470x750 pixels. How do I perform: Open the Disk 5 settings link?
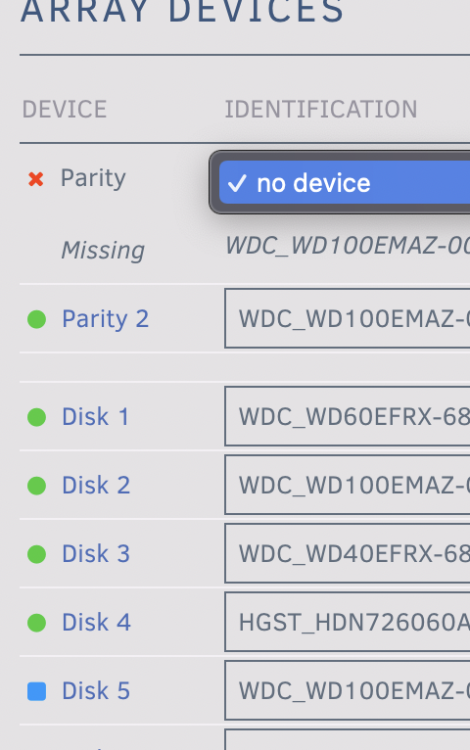(96, 691)
